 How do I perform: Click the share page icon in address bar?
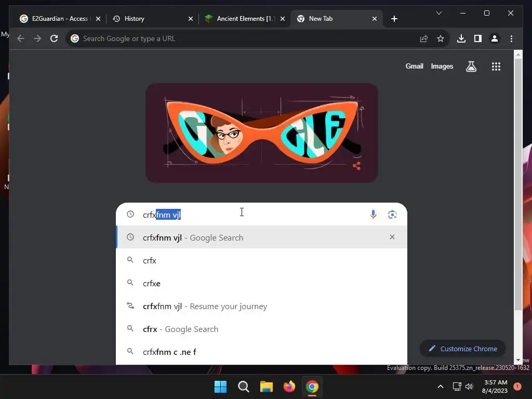424,38
